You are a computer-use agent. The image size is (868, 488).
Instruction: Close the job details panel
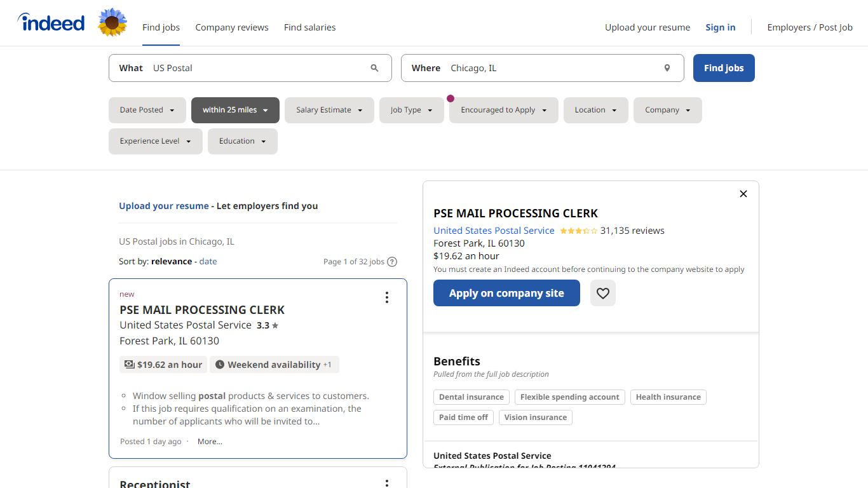743,194
